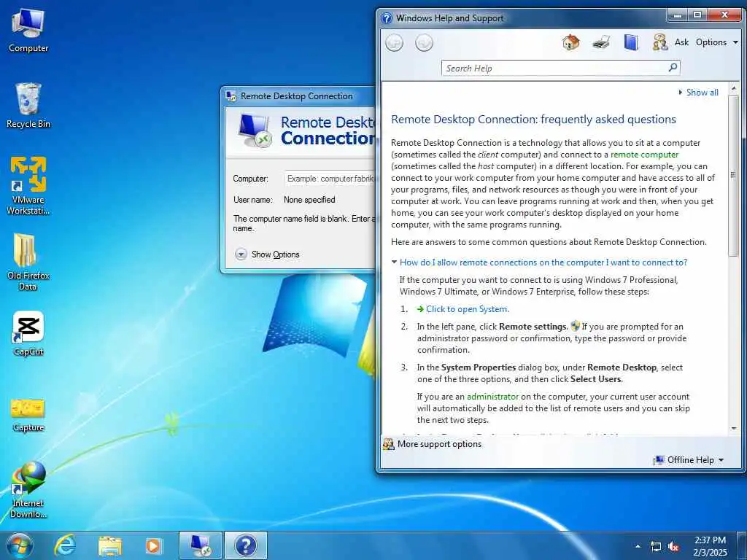Image resolution: width=747 pixels, height=560 pixels.
Task: Print the help topic with printer icon
Action: (x=601, y=42)
